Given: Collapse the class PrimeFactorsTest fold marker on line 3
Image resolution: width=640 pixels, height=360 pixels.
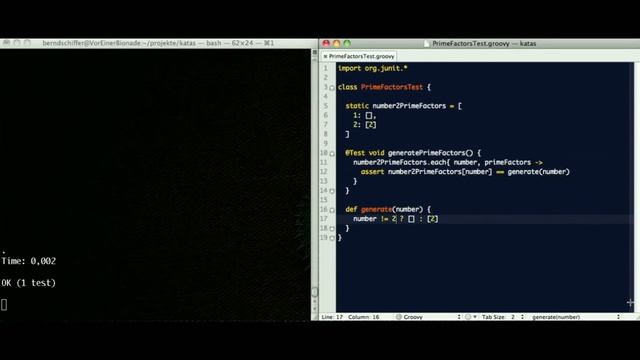Looking at the screenshot, I should tap(332, 88).
